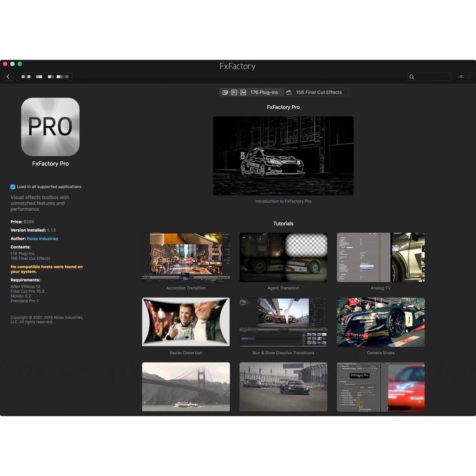The image size is (476, 476).
Task: Click the no compatible hosts warning text
Action: [x=46, y=269]
